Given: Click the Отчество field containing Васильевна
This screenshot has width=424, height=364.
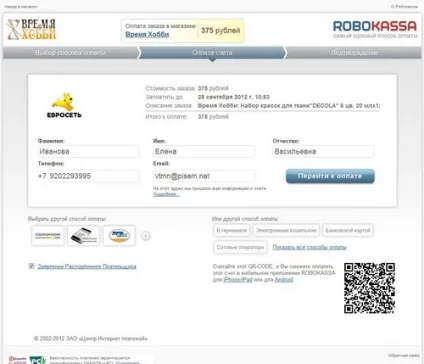Looking at the screenshot, I should 323,151.
